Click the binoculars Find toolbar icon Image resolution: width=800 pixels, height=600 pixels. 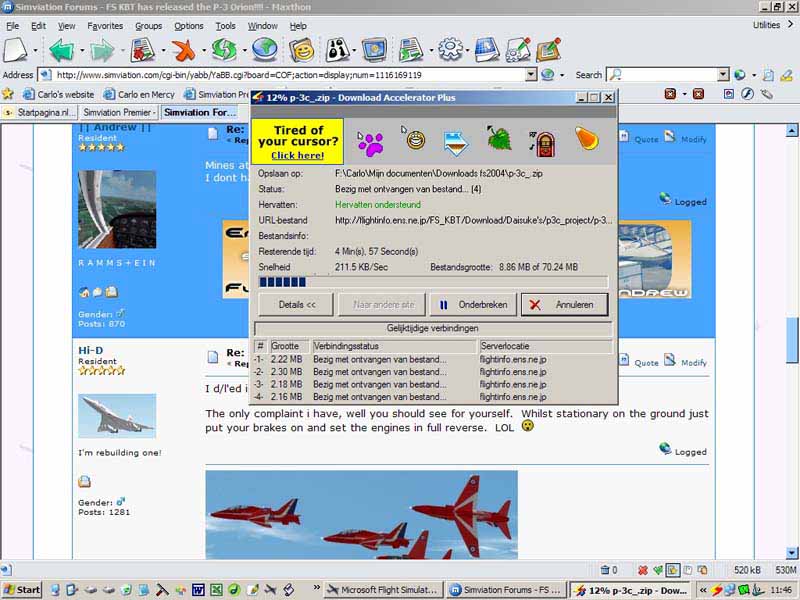tap(337, 49)
